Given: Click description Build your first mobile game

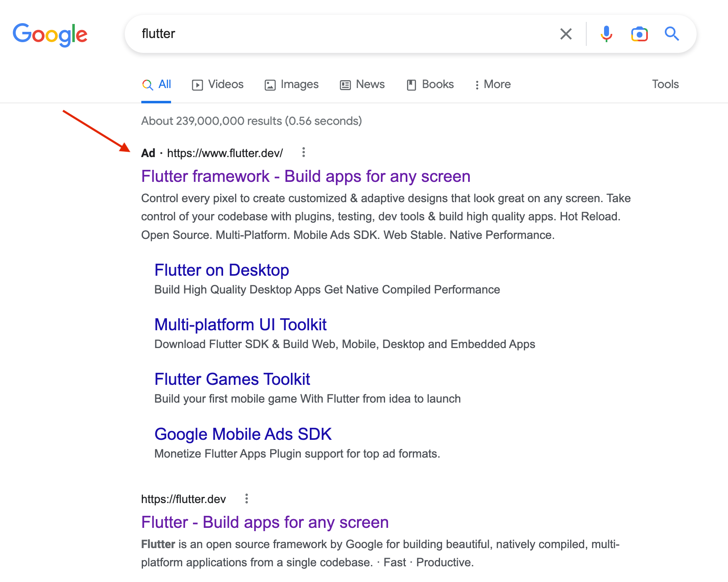Looking at the screenshot, I should click(x=307, y=399).
